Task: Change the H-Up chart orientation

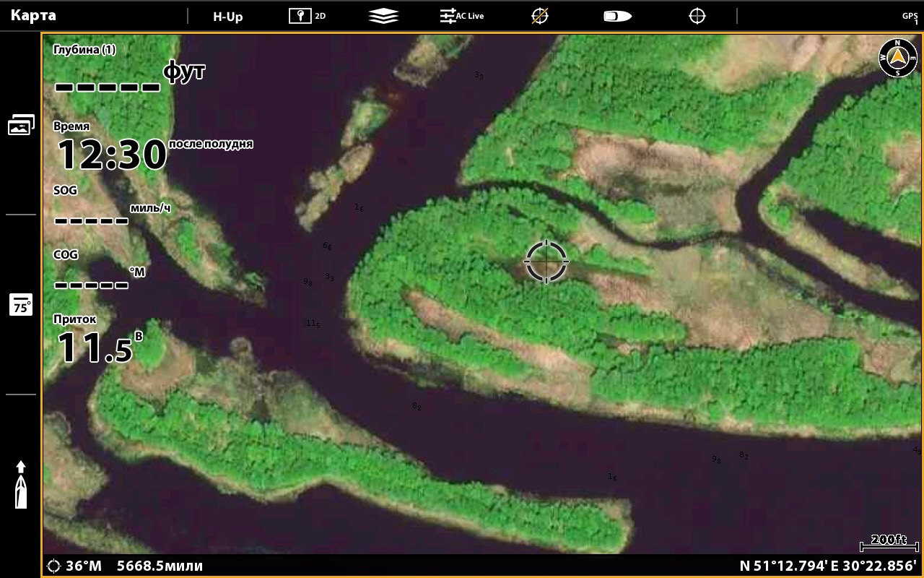Action: coord(227,16)
